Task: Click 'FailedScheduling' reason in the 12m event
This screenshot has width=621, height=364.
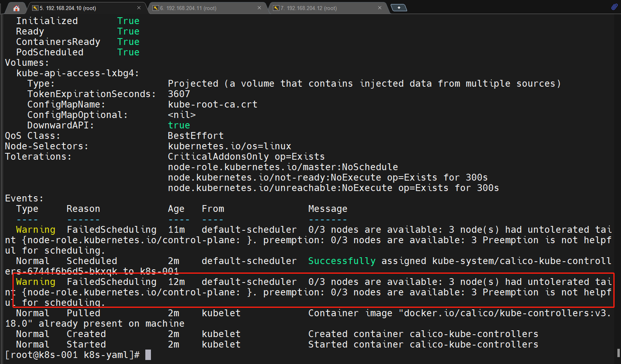Action: pos(112,282)
